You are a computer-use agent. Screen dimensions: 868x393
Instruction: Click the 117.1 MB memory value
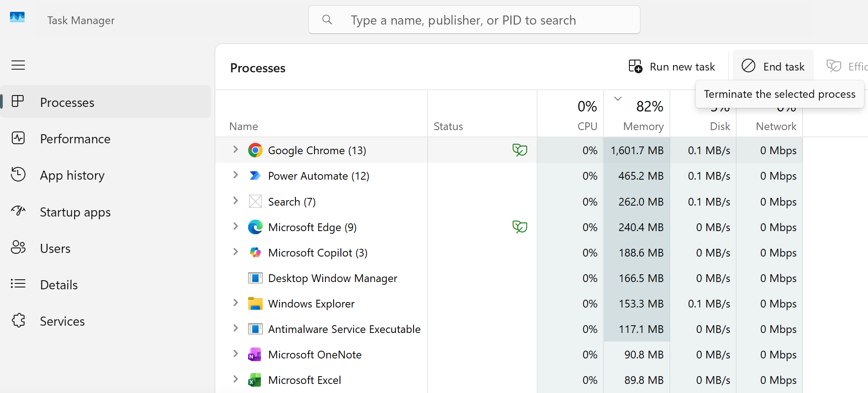(x=641, y=329)
